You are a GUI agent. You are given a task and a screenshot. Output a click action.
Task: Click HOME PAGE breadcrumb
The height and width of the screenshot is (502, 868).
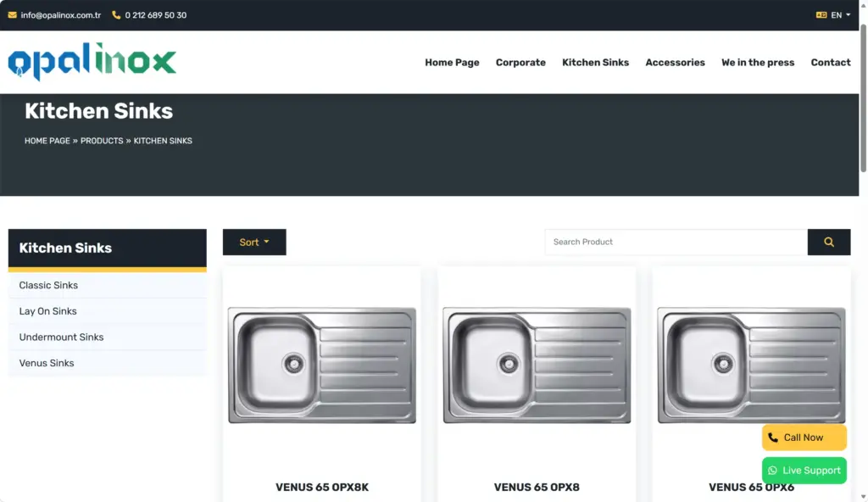[x=47, y=141]
